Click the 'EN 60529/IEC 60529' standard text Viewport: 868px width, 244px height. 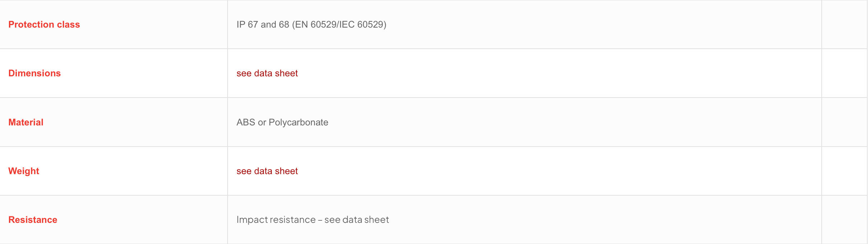point(339,24)
